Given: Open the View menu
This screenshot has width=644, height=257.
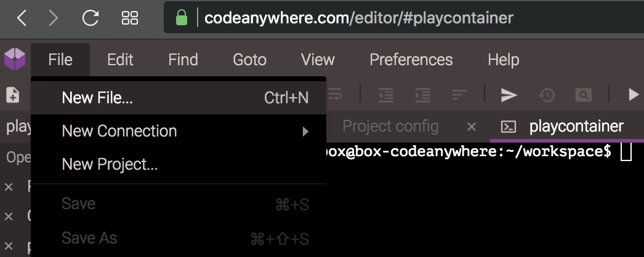Looking at the screenshot, I should 318,60.
